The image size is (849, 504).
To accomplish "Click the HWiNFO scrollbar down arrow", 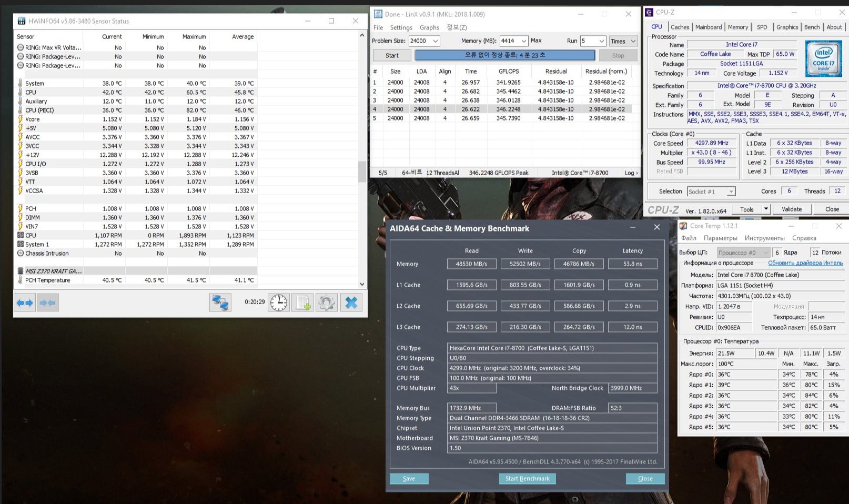I will coord(362,284).
